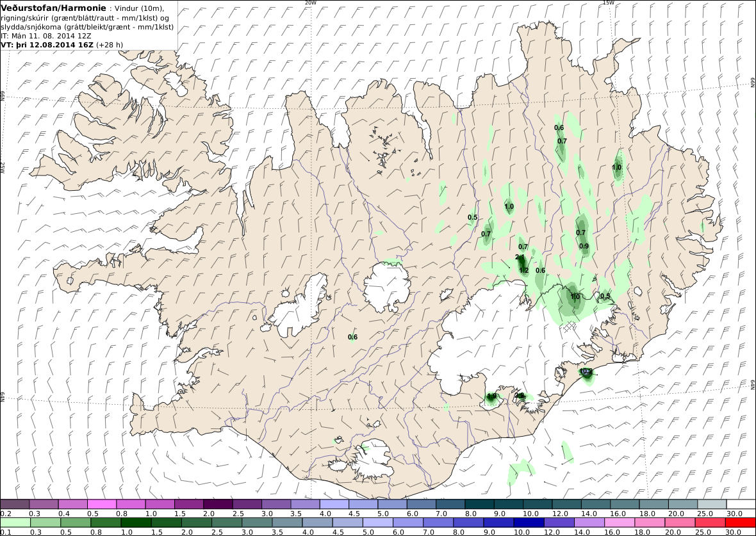The width and height of the screenshot is (756, 536).
Task: Select the light pink 16.0 swatch in bottom legend
Action: [x=620, y=523]
